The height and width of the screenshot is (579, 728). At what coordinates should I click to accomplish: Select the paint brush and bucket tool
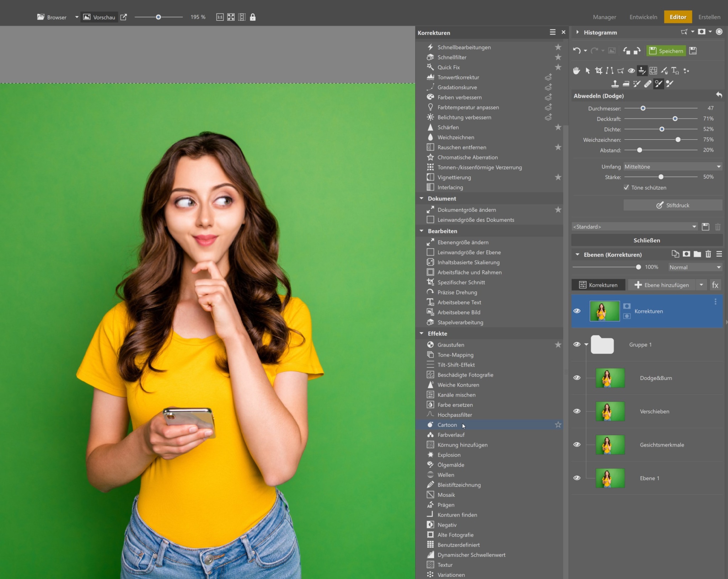664,71
